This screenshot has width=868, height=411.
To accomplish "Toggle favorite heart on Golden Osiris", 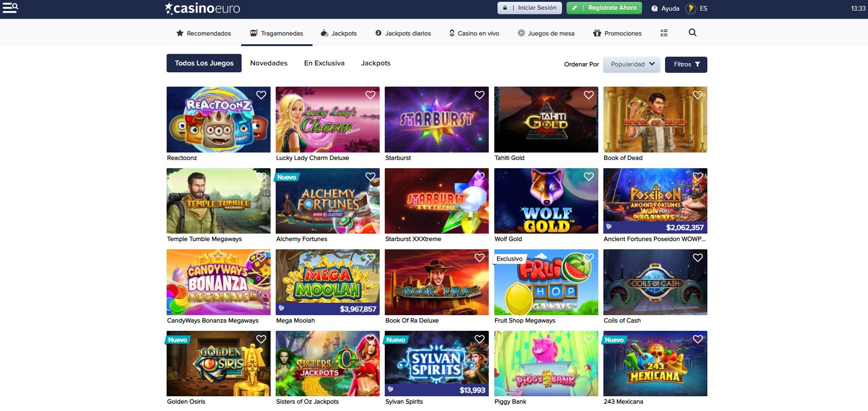I will click(261, 339).
